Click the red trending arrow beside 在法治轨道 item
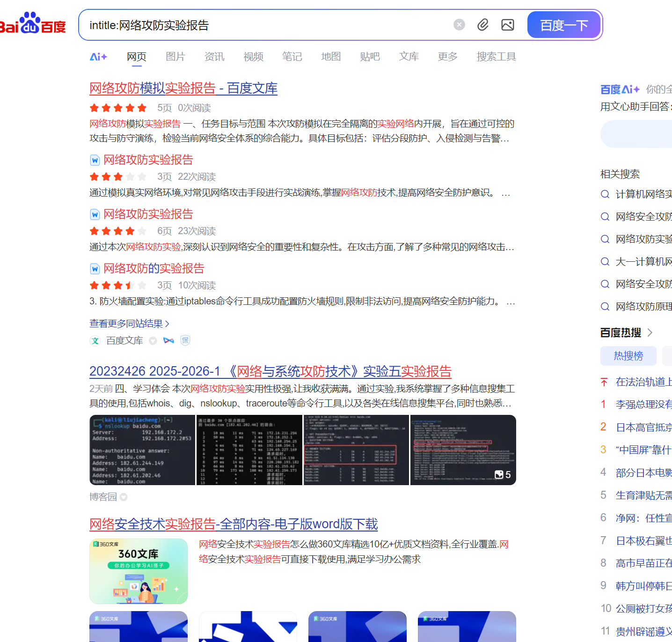This screenshot has height=642, width=672. point(604,382)
